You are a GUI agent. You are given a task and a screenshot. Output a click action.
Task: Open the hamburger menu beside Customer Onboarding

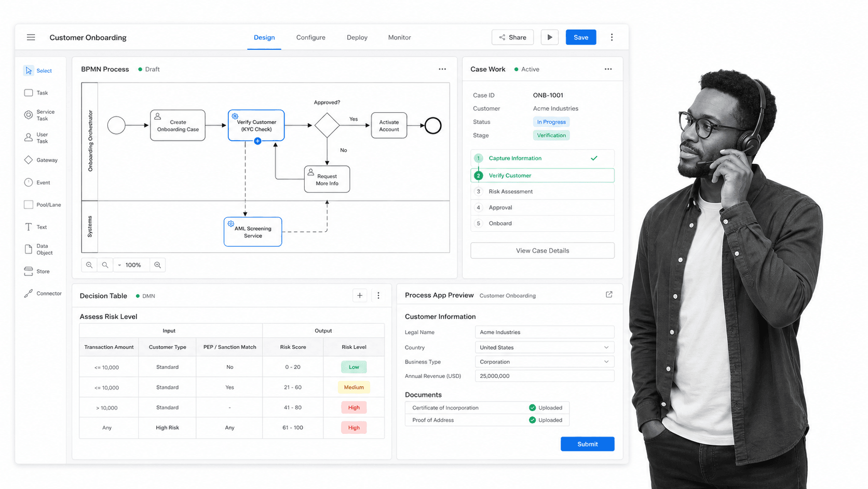point(31,37)
